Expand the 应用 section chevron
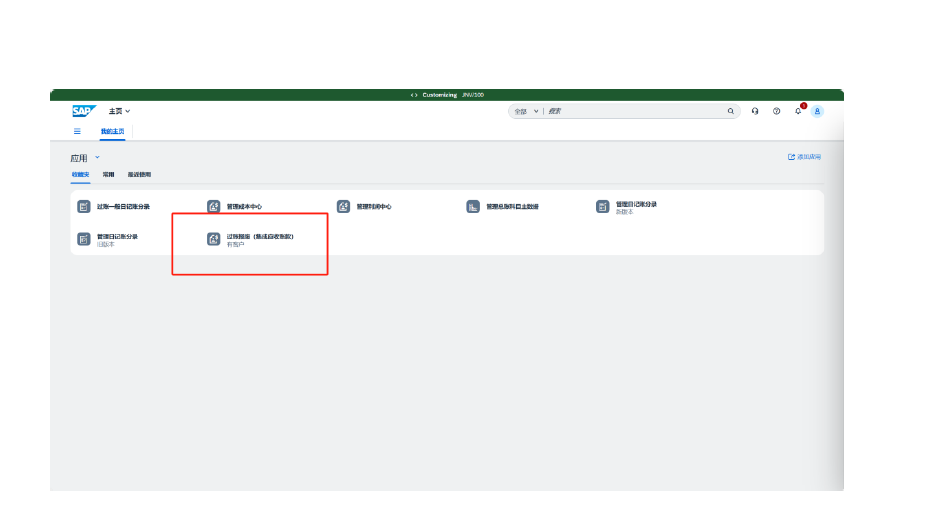Viewport: 934px width, 530px height. pos(97,158)
